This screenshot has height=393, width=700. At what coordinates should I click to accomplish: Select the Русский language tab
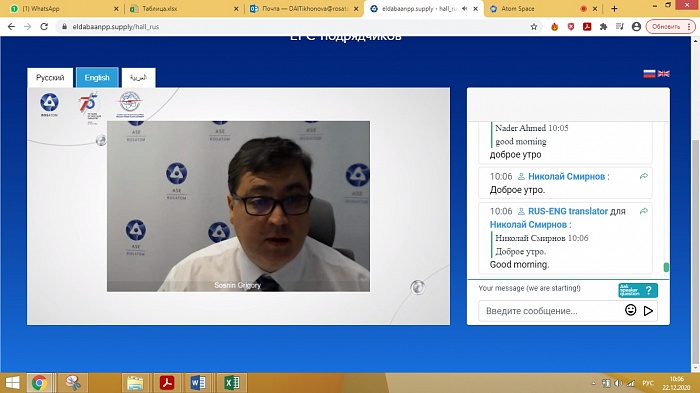(50, 78)
